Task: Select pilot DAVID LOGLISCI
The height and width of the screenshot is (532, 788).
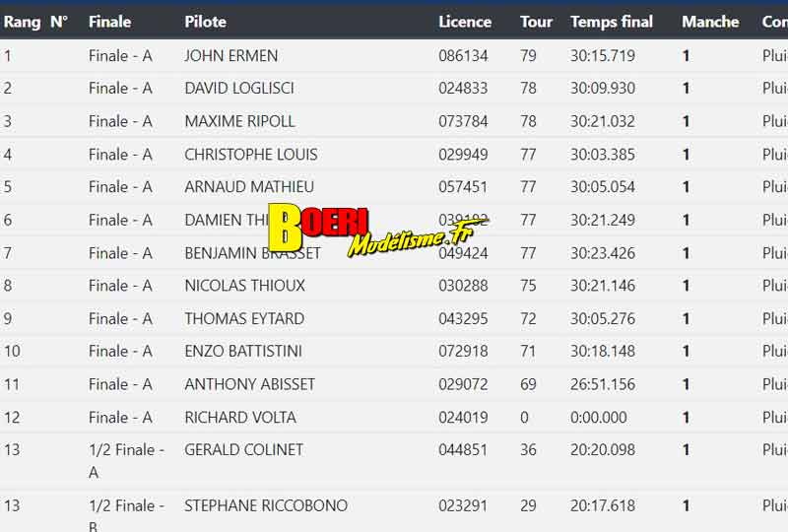Action: tap(239, 88)
